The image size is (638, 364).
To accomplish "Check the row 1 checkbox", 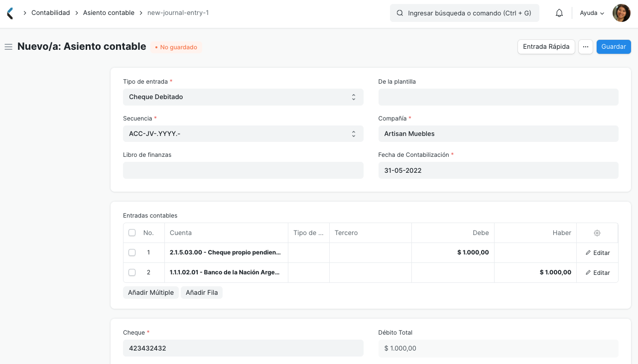I will [132, 252].
